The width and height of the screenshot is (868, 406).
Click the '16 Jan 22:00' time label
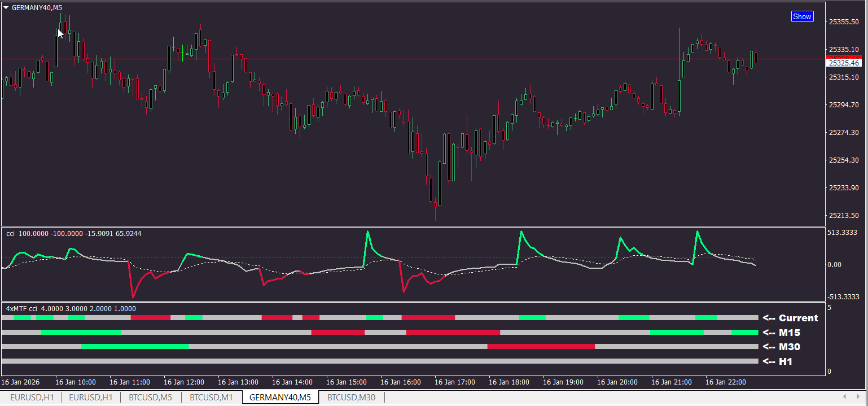tap(726, 382)
